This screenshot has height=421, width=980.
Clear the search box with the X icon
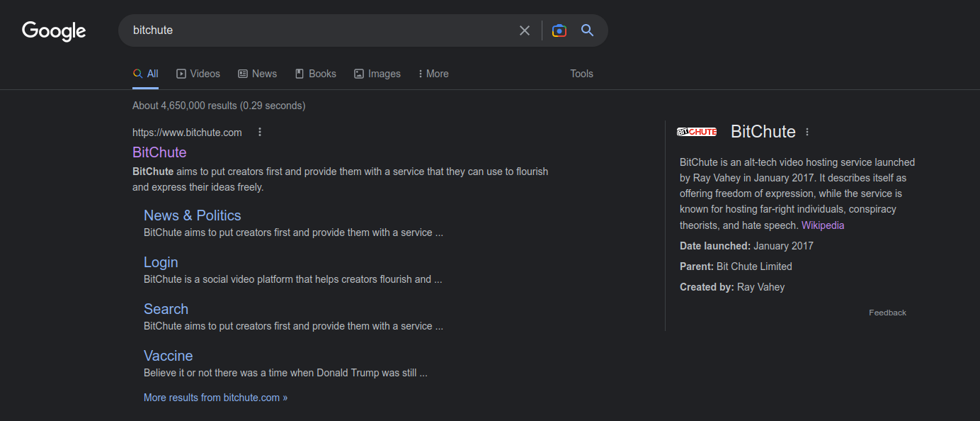(525, 30)
